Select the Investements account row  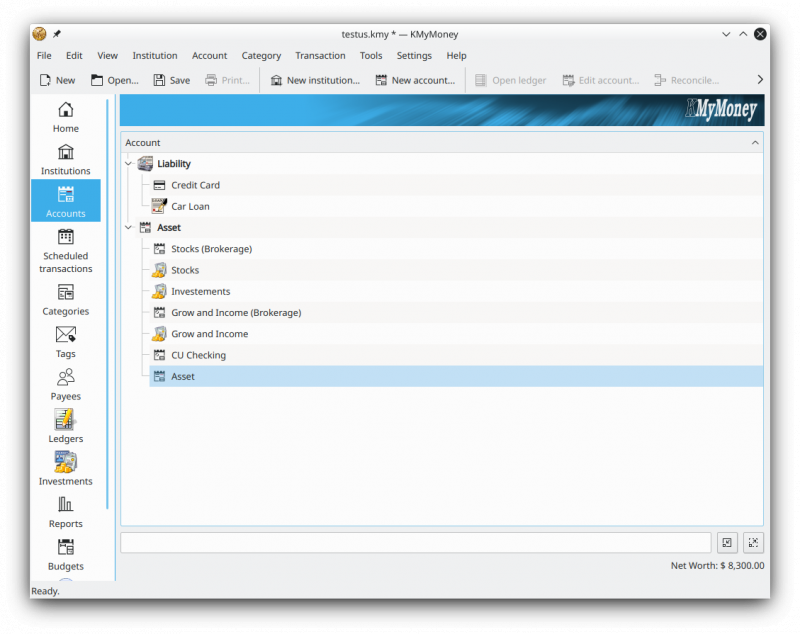456,292
